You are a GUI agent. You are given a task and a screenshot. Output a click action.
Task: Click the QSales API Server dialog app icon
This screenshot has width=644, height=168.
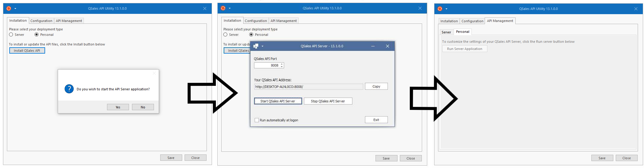[x=256, y=46]
